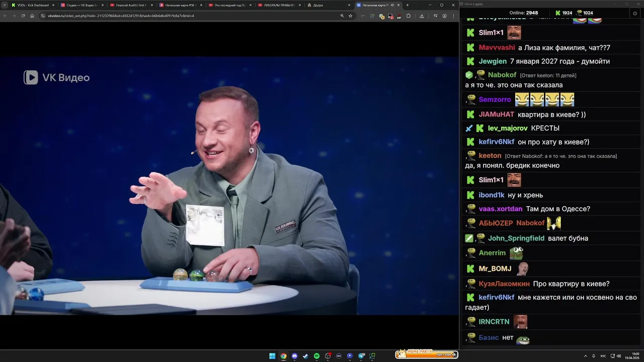Click username Mavvvashi in chat
Viewport: 644px width, 362px height.
coord(497,47)
